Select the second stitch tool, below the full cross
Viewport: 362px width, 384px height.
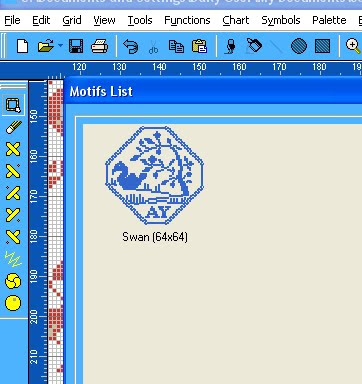pyautogui.click(x=13, y=171)
